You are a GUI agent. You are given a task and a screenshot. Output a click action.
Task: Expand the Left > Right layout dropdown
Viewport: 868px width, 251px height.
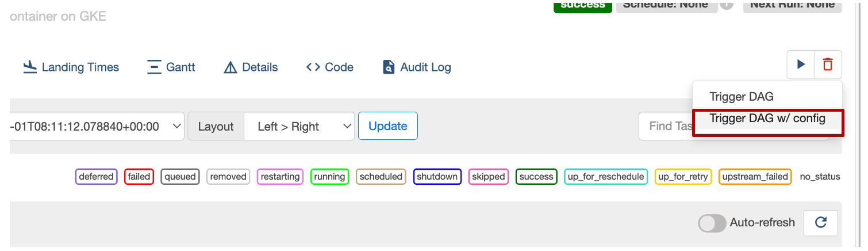(299, 126)
